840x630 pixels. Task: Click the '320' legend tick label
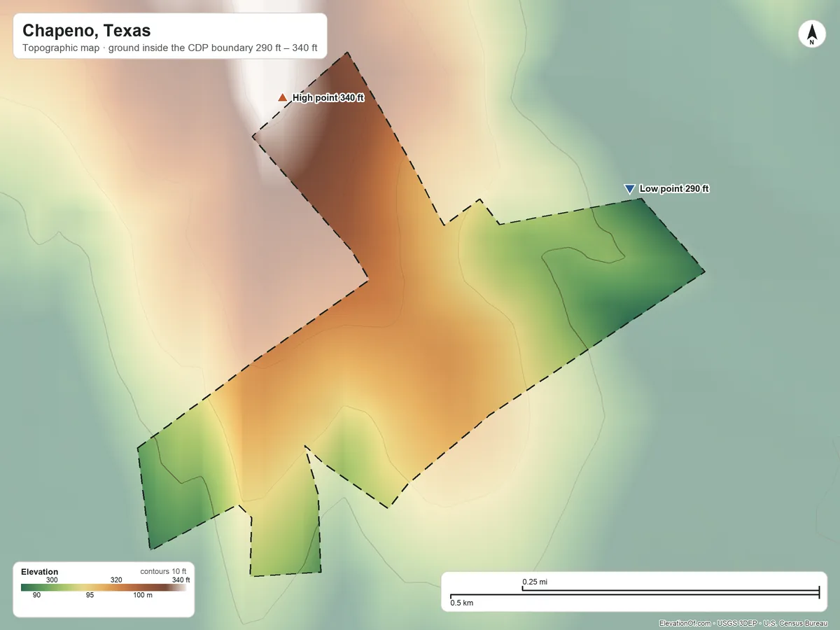tap(116, 580)
